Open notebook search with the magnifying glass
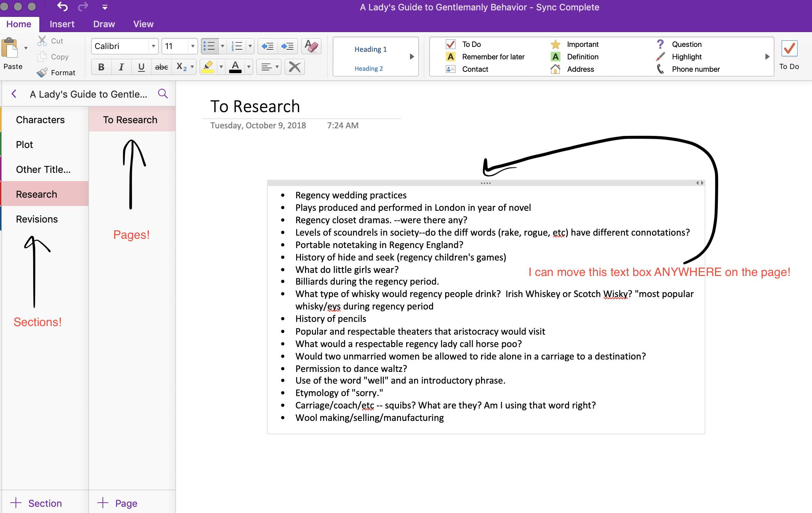This screenshot has height=513, width=812. pyautogui.click(x=163, y=93)
